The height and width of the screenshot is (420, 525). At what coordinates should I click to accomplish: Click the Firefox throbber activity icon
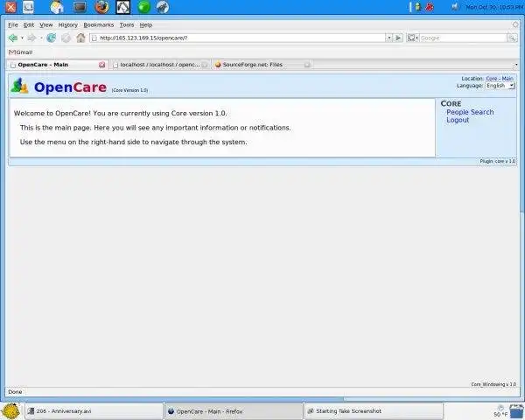pyautogui.click(x=515, y=24)
